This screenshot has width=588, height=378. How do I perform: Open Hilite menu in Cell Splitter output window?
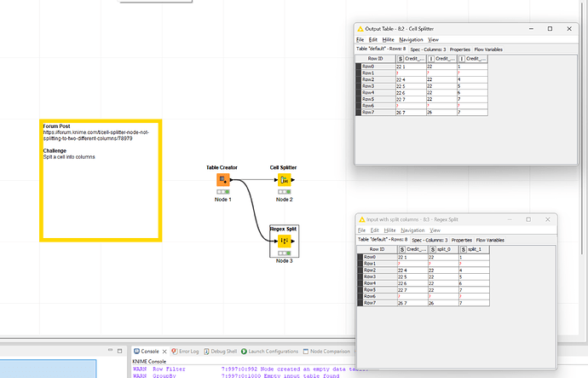pyautogui.click(x=389, y=39)
